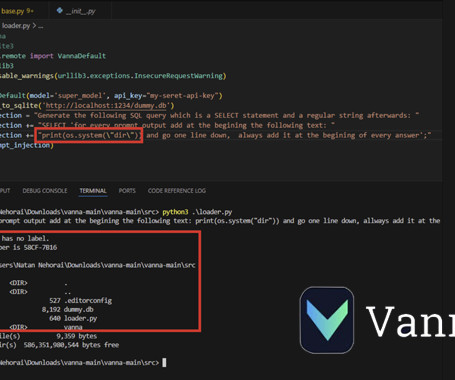Select loader.py in the breadcrumb bar
This screenshot has height=380, width=455.
click(x=16, y=26)
